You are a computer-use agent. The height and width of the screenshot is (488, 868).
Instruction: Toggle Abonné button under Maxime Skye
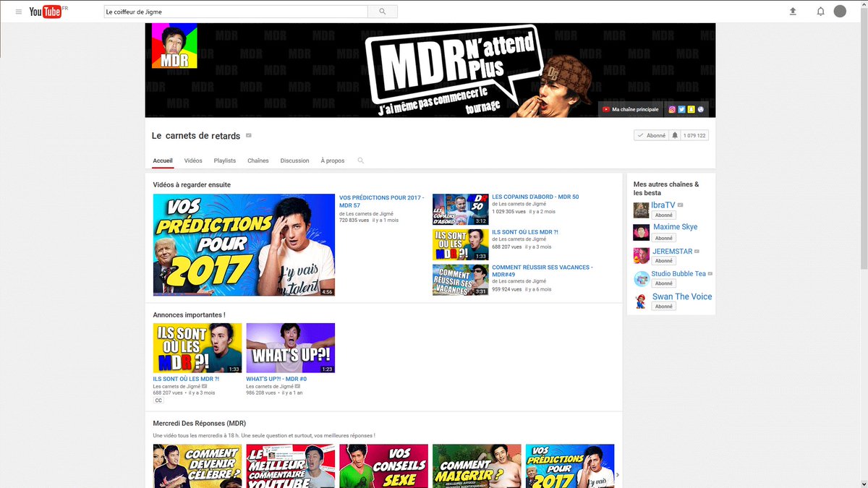click(x=664, y=238)
